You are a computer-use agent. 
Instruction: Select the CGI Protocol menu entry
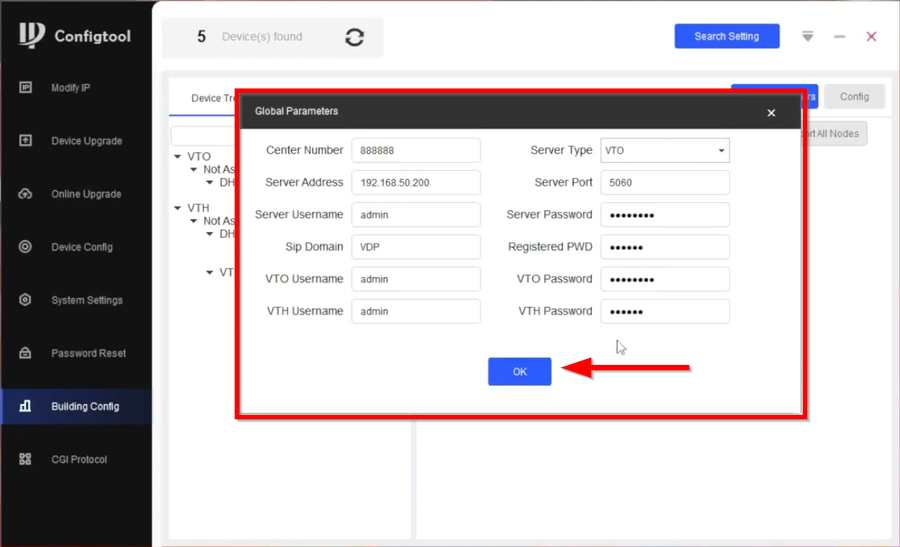(x=76, y=459)
